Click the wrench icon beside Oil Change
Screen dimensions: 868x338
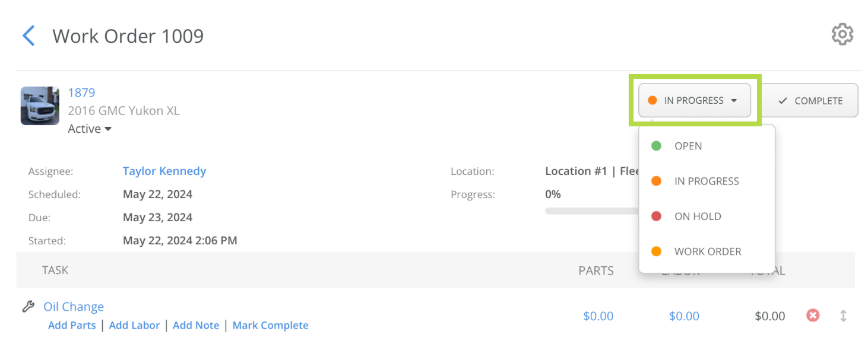pos(28,307)
